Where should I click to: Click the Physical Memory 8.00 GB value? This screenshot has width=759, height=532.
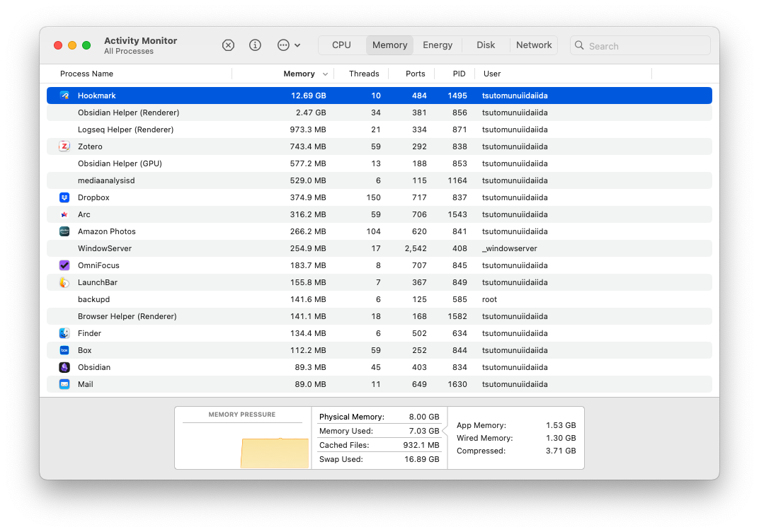pos(424,417)
